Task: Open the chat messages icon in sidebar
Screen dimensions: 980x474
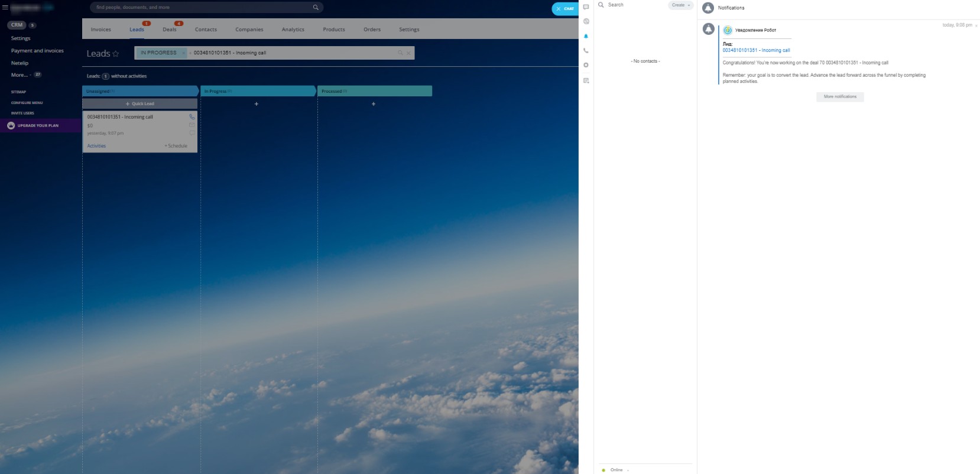Action: tap(586, 7)
